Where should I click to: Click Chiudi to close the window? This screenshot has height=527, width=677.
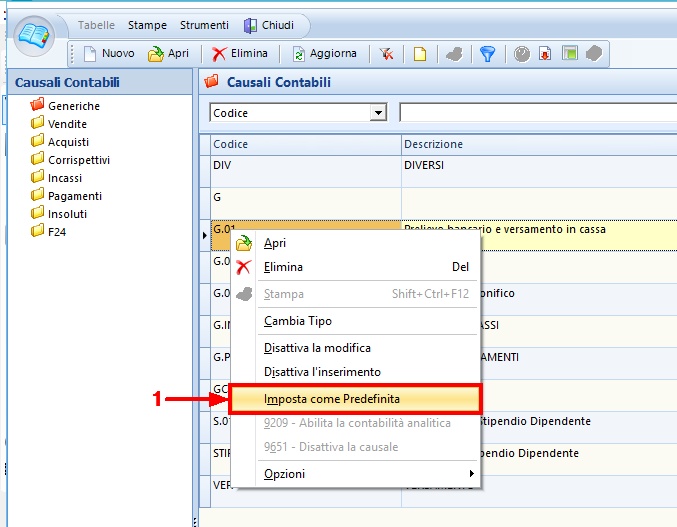pyautogui.click(x=269, y=25)
